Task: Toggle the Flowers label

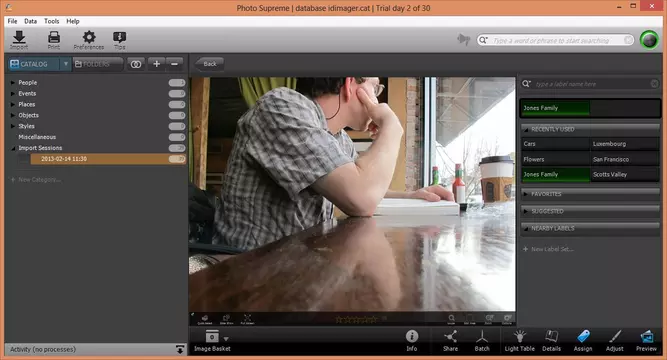Action: coord(555,159)
